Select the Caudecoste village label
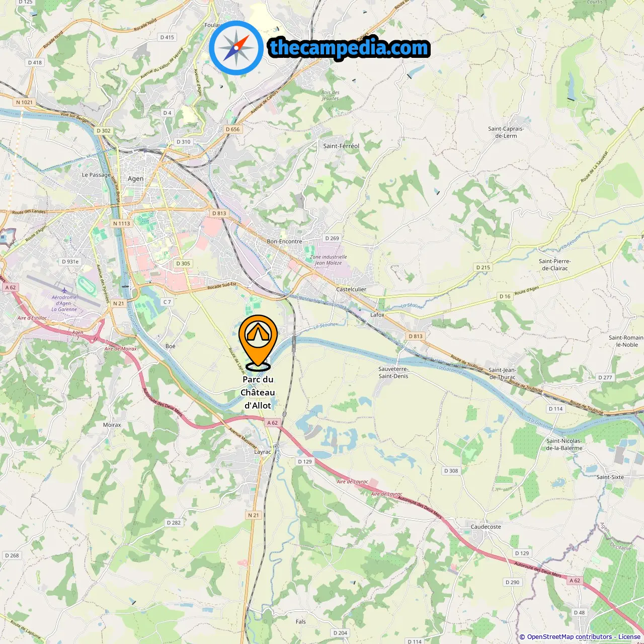The width and height of the screenshot is (644, 644). point(486,527)
